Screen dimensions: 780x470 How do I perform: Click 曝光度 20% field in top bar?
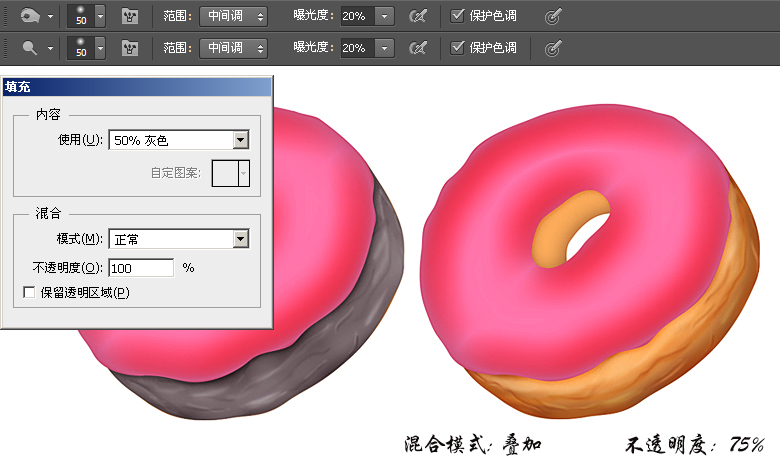pos(357,16)
